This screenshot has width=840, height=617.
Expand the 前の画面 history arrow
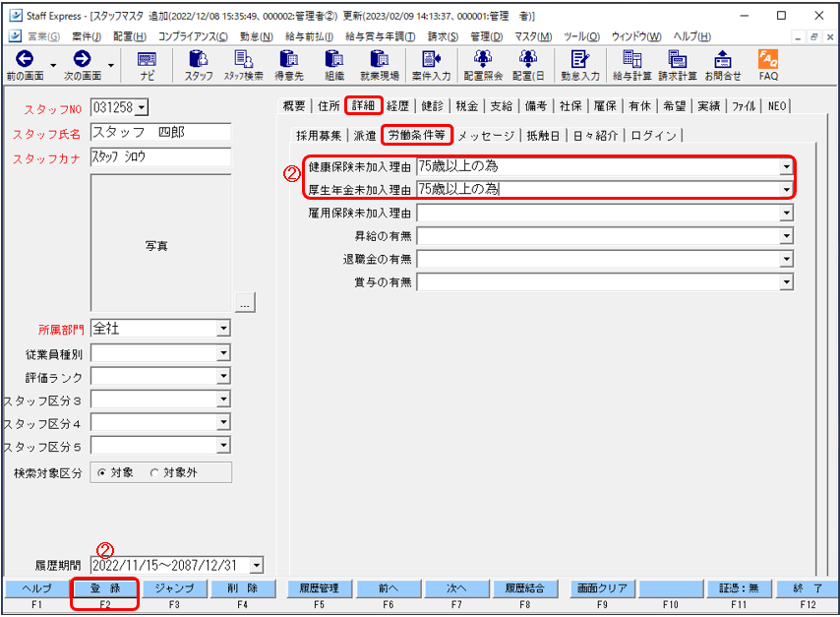[53, 65]
